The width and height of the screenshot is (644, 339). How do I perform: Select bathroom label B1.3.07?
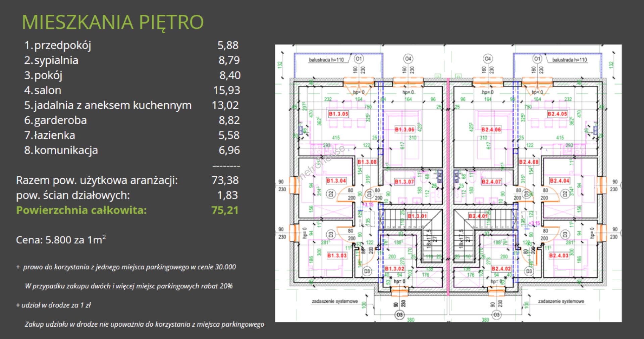pos(404,182)
